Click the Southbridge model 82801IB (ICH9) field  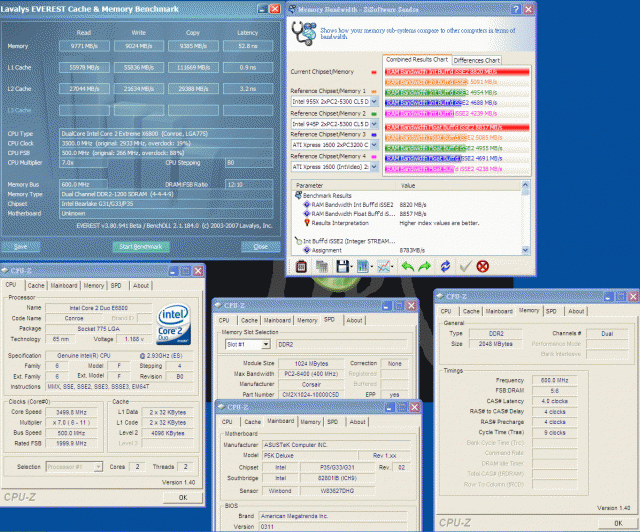pyautogui.click(x=337, y=478)
